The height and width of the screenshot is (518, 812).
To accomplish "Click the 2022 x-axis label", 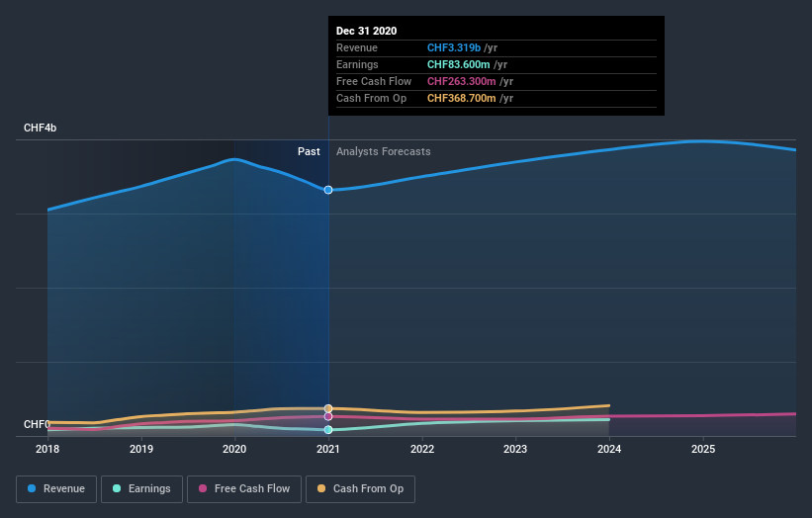I will (x=422, y=449).
